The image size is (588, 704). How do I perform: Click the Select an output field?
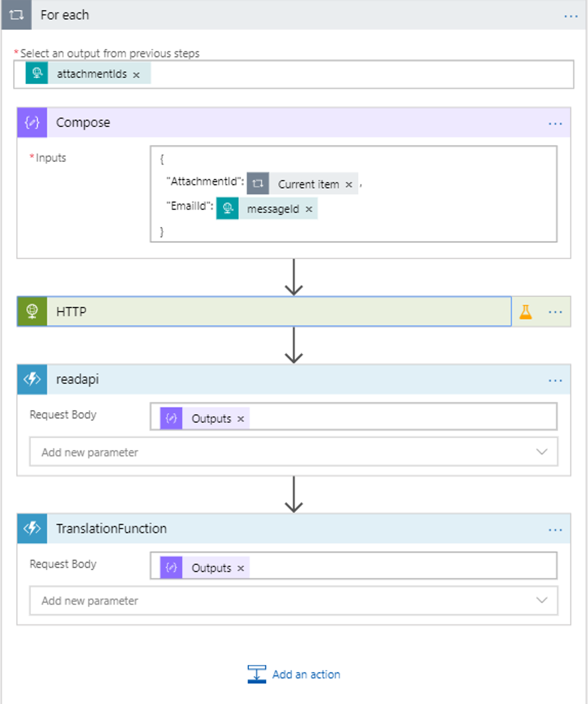click(x=293, y=74)
